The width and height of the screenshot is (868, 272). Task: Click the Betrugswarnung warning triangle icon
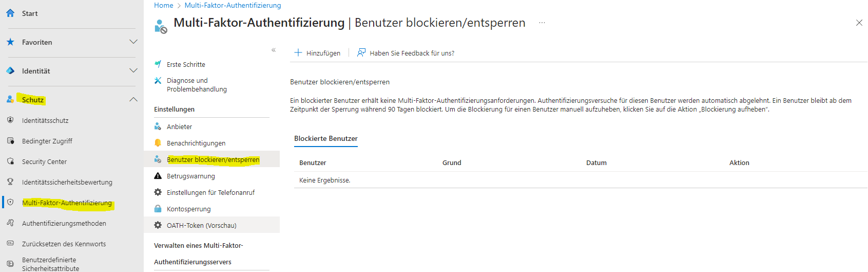(x=158, y=176)
